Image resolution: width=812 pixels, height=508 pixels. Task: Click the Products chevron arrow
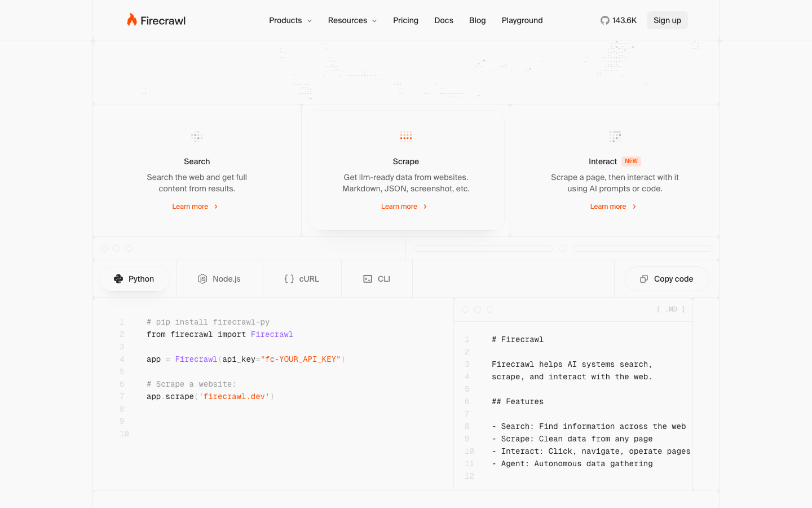point(309,21)
